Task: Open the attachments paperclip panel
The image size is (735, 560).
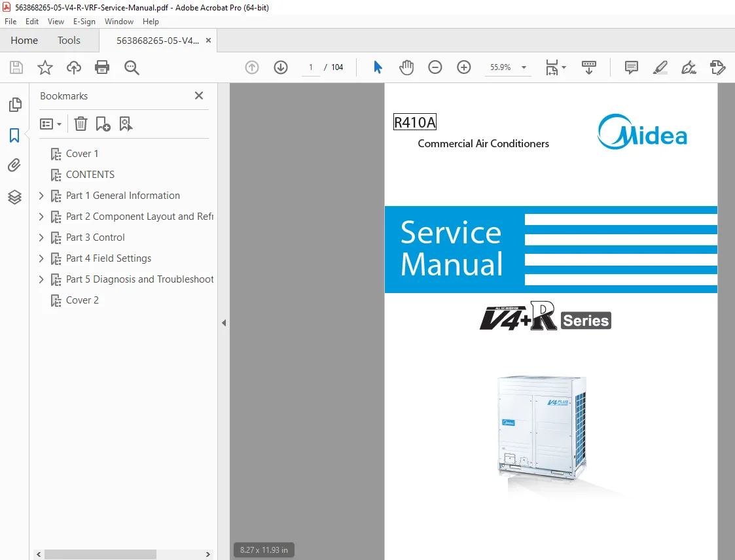Action: [x=14, y=166]
